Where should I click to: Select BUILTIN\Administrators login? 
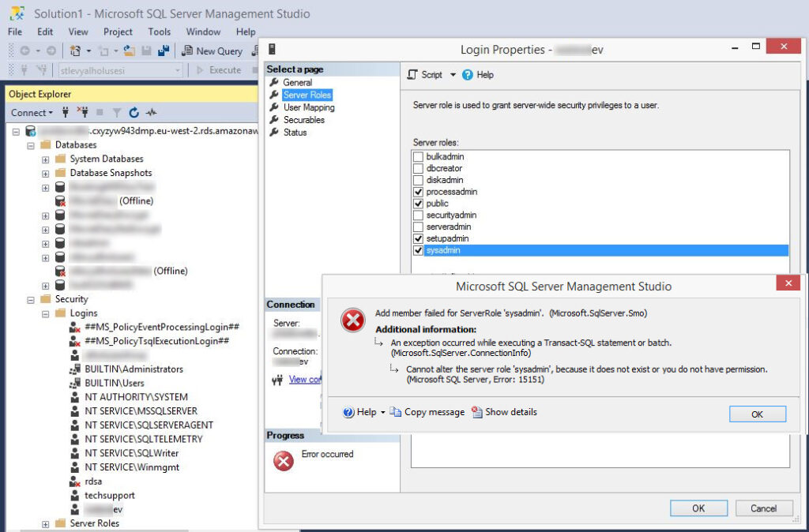(x=134, y=369)
